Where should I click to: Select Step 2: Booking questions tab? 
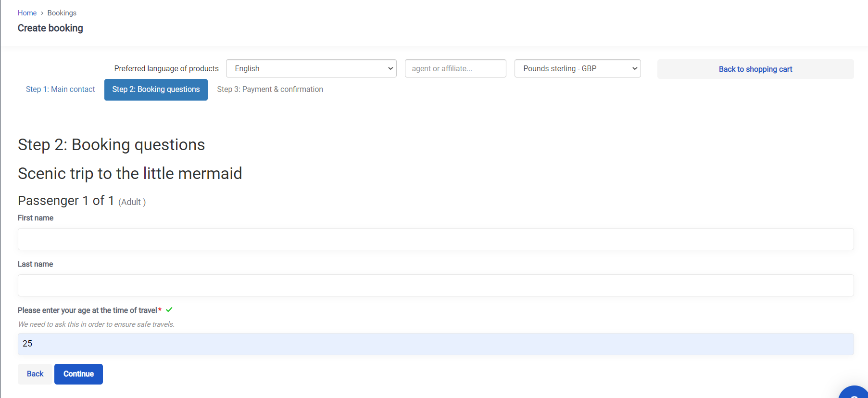click(156, 90)
